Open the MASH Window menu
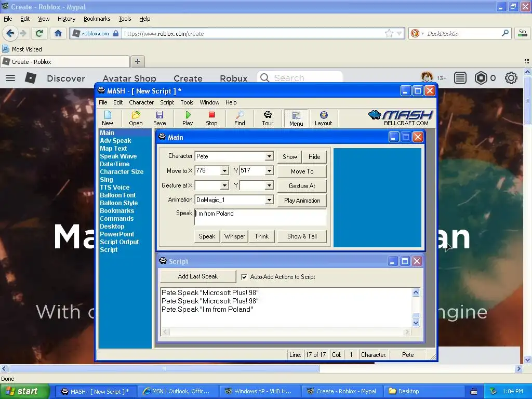 pyautogui.click(x=209, y=102)
